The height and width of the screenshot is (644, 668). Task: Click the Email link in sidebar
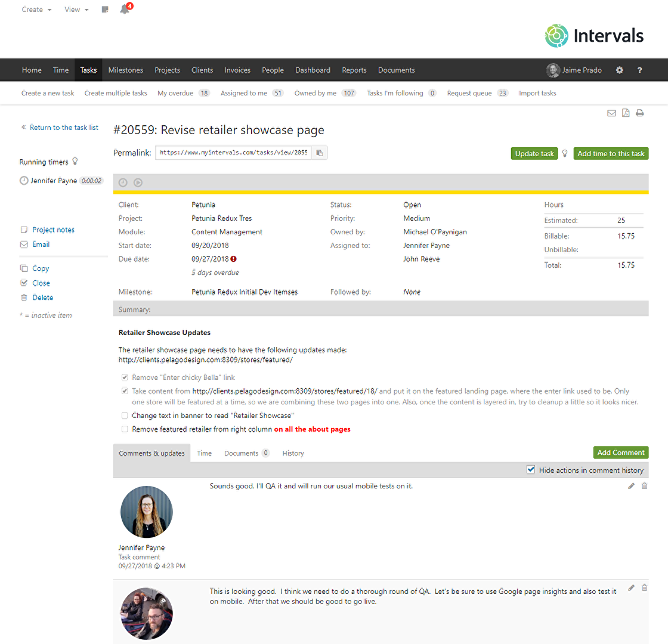coord(41,244)
